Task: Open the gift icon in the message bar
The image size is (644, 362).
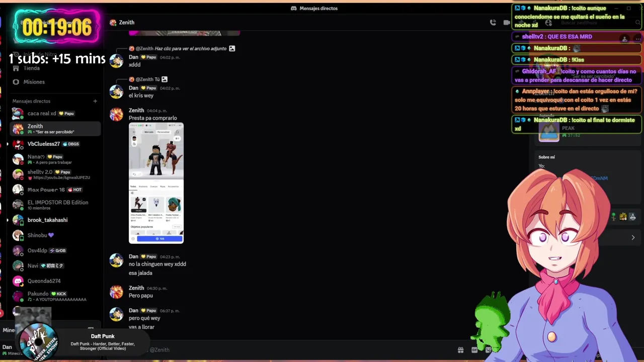Action: pyautogui.click(x=460, y=350)
